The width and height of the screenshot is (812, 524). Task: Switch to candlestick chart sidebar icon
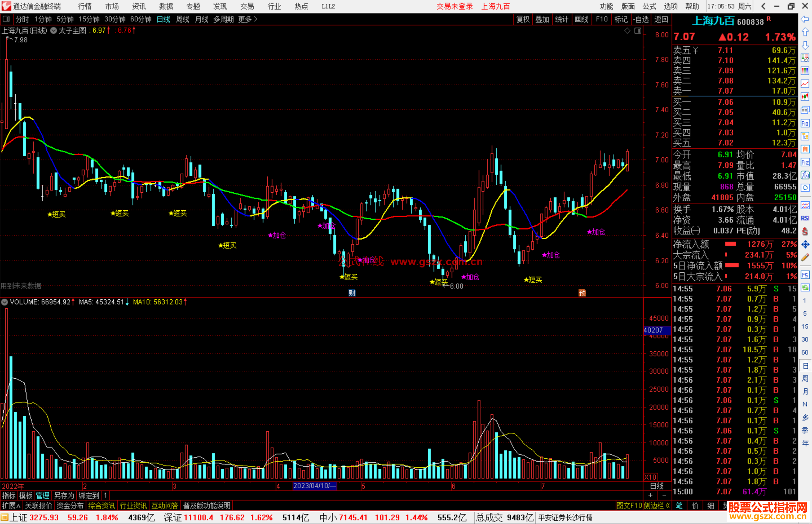[x=805, y=97]
